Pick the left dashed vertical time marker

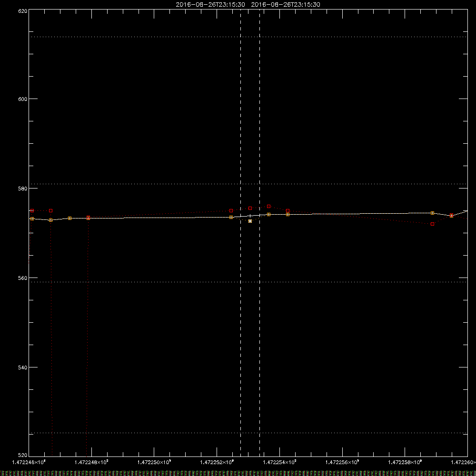[241, 233]
